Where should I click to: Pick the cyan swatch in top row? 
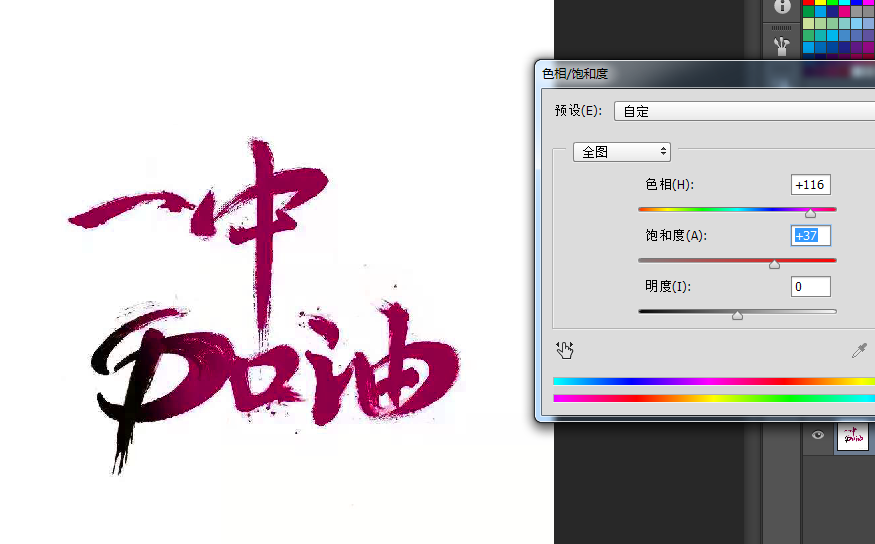point(844,2)
